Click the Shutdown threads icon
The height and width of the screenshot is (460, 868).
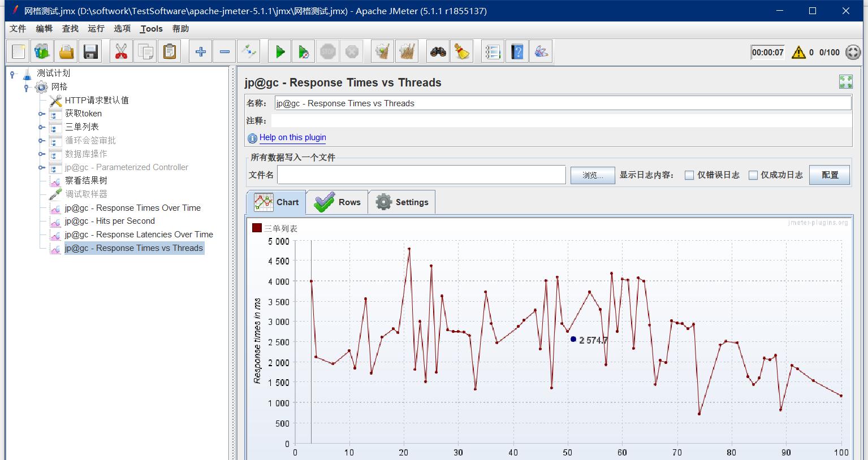point(352,52)
